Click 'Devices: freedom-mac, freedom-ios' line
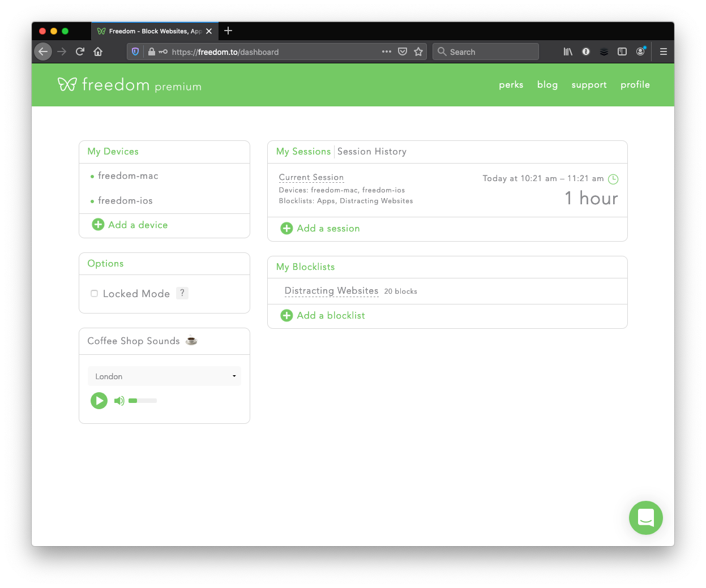Viewport: 706px width, 588px height. (342, 190)
